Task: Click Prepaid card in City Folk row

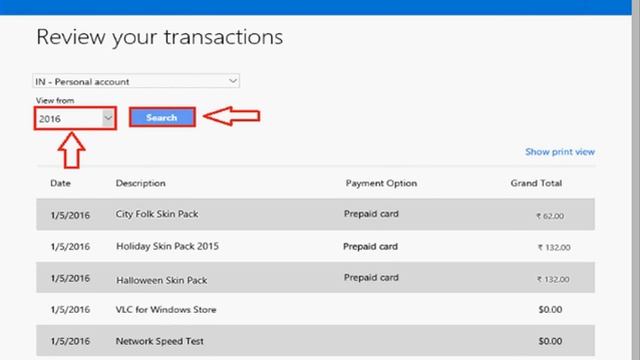Action: [x=371, y=214]
